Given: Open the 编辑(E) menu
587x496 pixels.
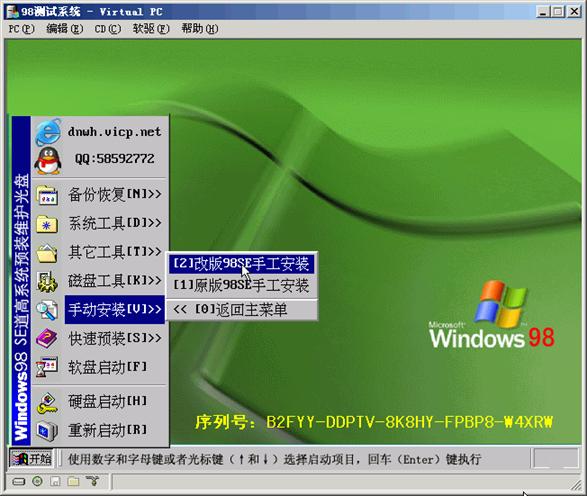Looking at the screenshot, I should [64, 29].
